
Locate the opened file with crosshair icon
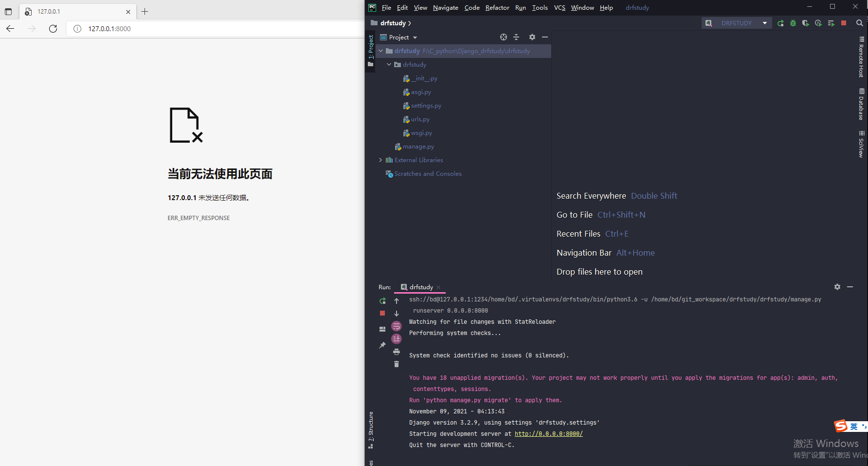pos(504,37)
